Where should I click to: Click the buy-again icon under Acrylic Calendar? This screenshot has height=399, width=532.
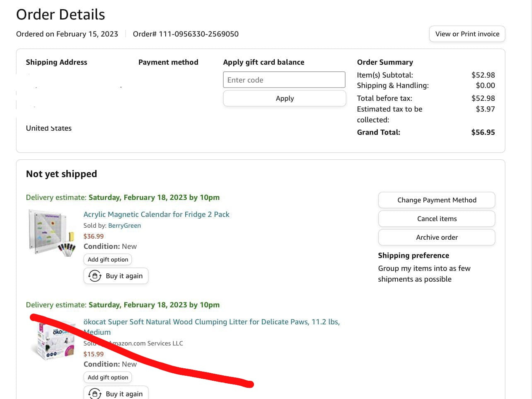tap(95, 276)
